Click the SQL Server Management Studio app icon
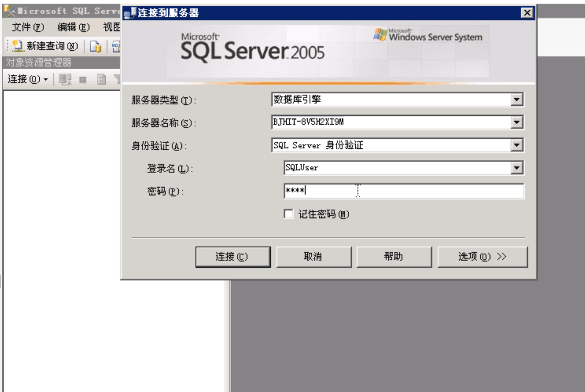The height and width of the screenshot is (392, 585). [x=9, y=11]
